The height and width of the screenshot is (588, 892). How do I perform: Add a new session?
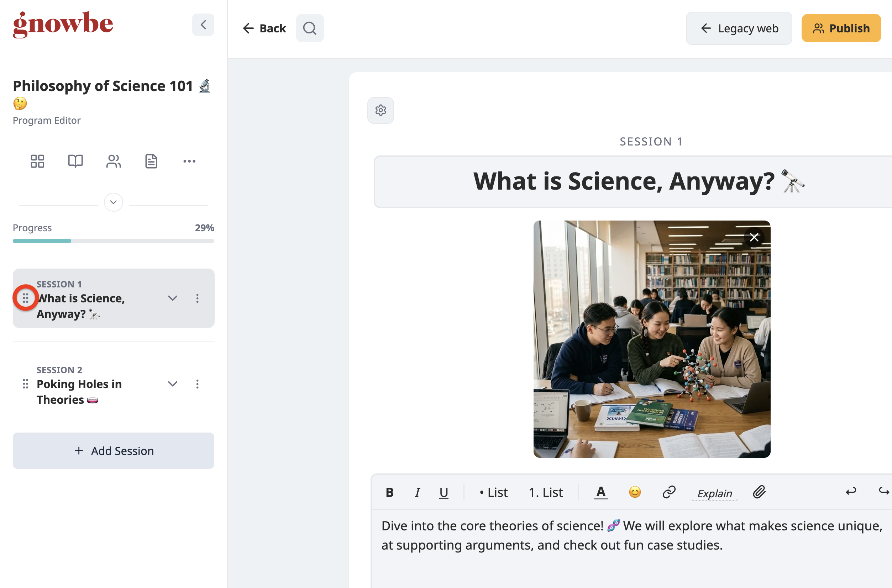[x=113, y=450]
